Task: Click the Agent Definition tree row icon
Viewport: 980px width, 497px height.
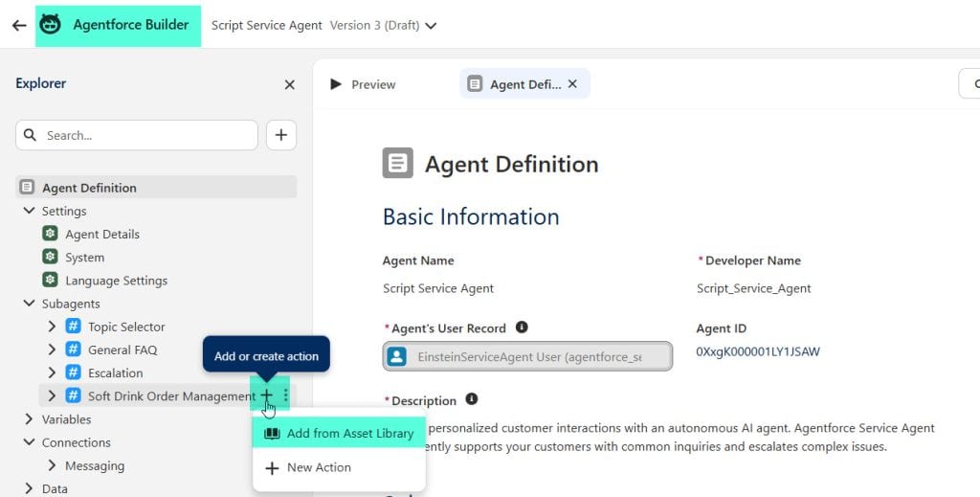Action: (x=27, y=187)
